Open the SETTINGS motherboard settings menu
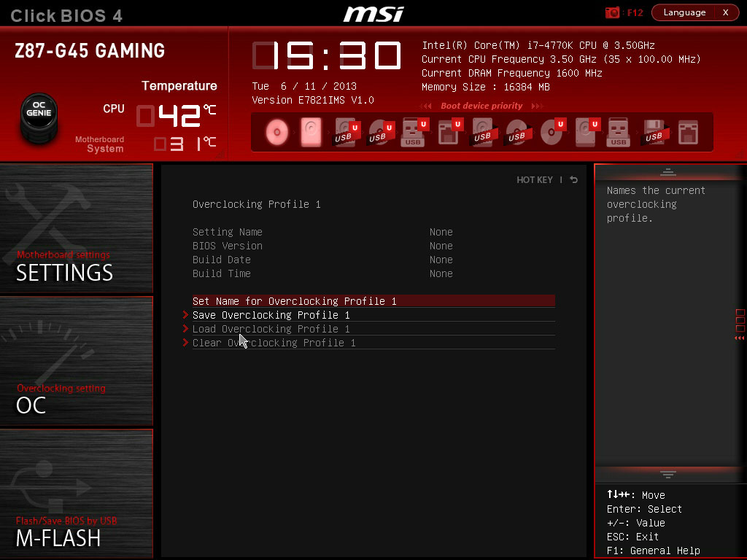This screenshot has width=747, height=560. (76, 228)
